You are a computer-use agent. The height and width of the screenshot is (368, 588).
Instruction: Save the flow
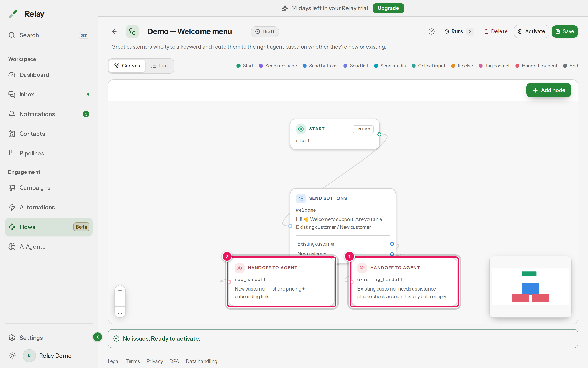pos(565,31)
